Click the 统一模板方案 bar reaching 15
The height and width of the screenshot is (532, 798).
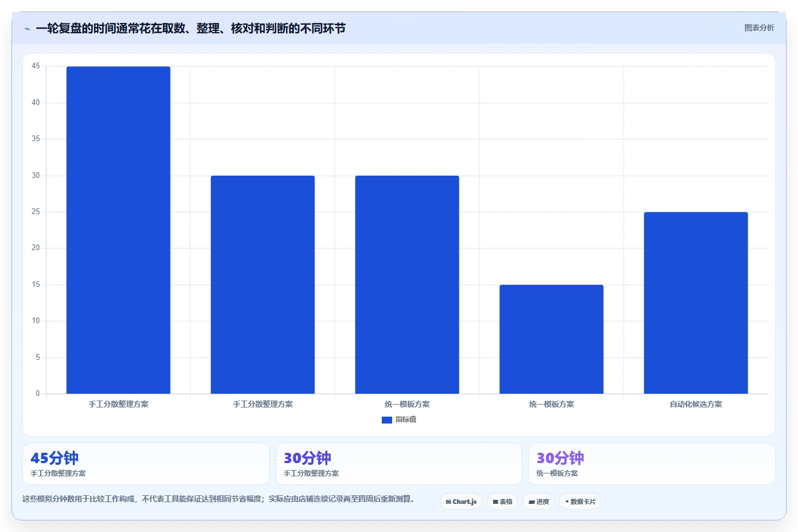(x=552, y=339)
